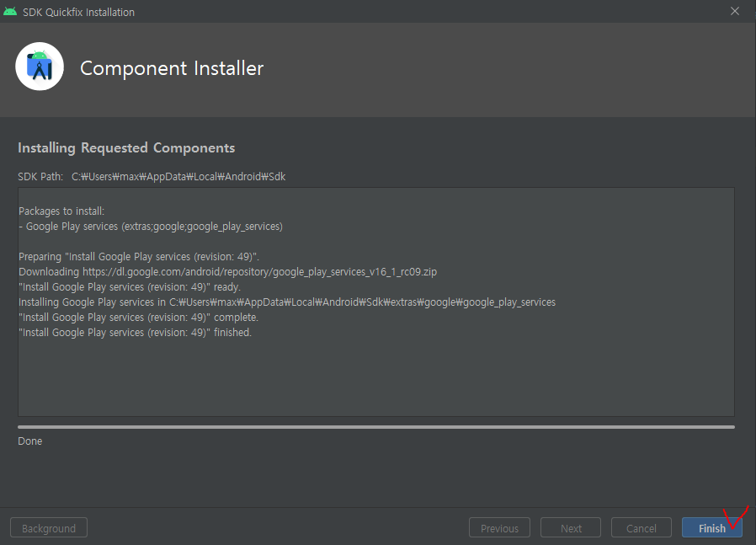The height and width of the screenshot is (545, 756).
Task: Click the 'SDK Quickfix Installation' window title
Action: coord(78,12)
